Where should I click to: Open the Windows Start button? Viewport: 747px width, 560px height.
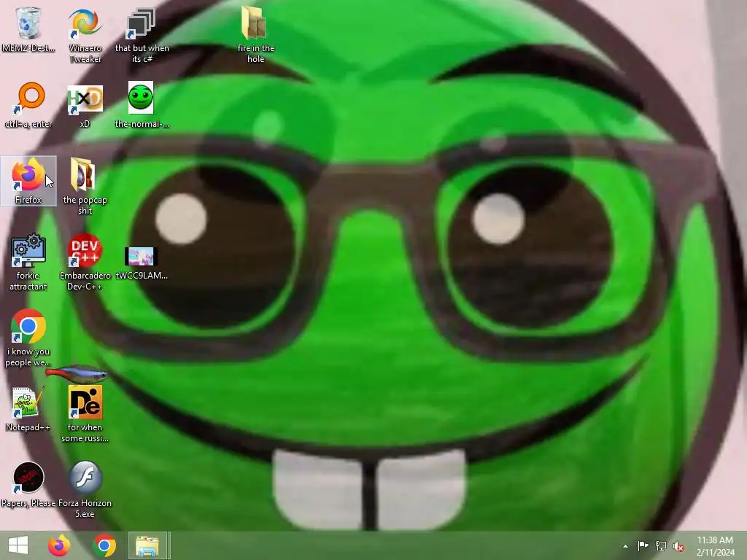tap(18, 545)
